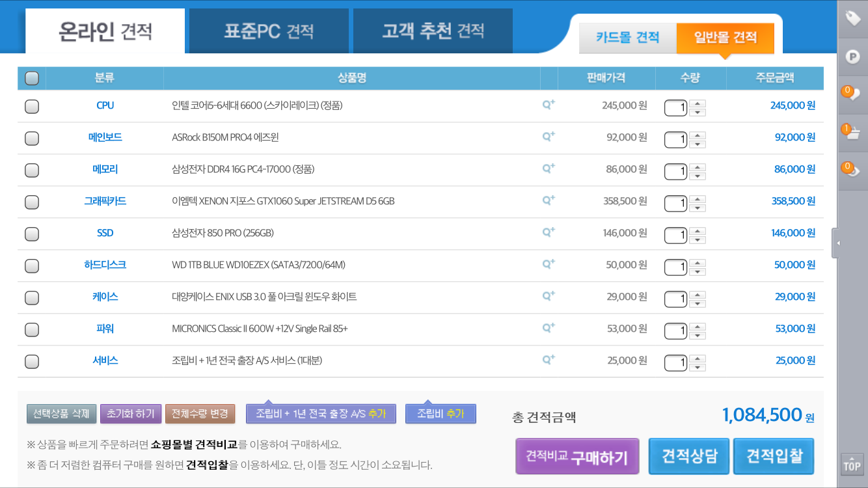The image size is (868, 488).
Task: Click the magnifier icon in the 그래픽카드 row
Action: (x=549, y=200)
